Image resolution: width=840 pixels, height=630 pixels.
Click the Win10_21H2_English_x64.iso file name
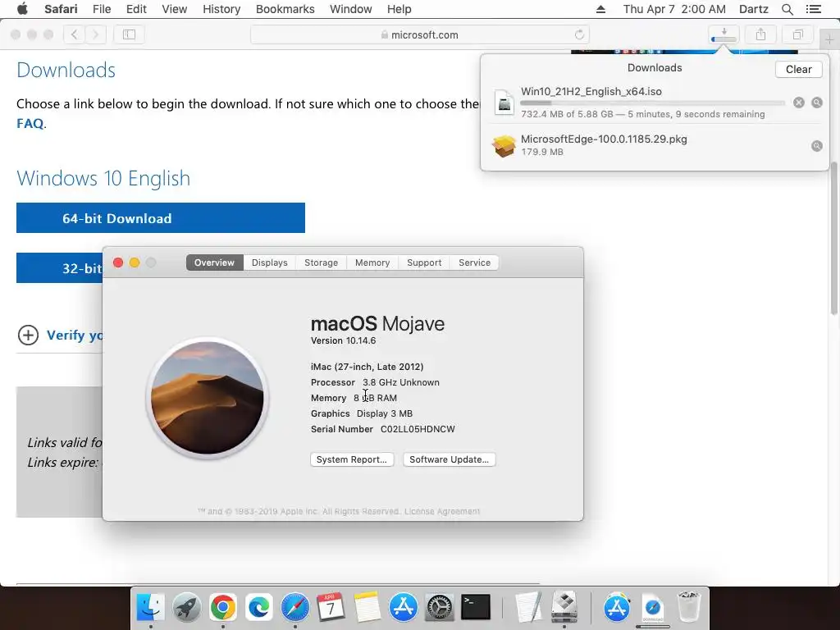591,91
